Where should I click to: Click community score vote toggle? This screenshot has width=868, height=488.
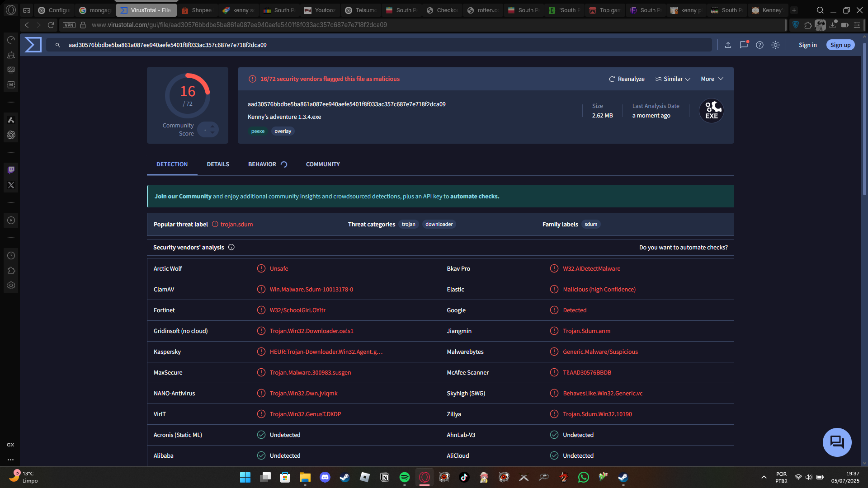pos(208,130)
